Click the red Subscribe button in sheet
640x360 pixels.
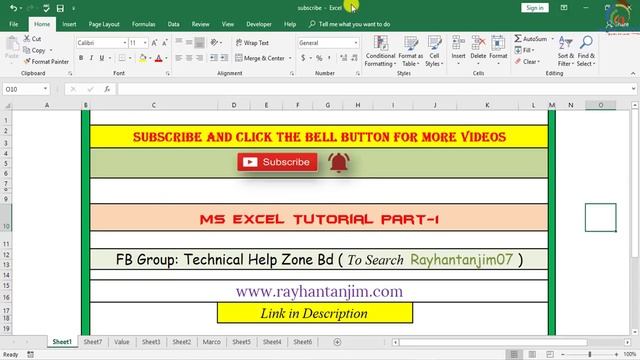[x=277, y=162]
